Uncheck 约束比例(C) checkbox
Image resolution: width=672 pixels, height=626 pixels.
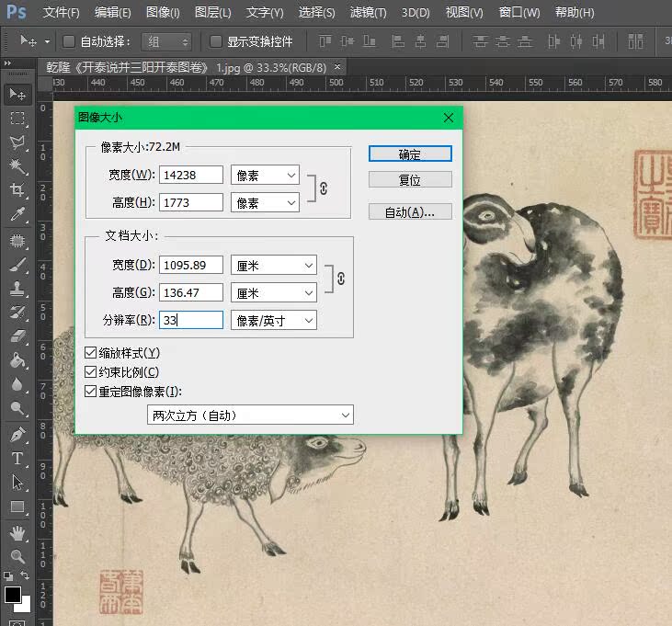pyautogui.click(x=90, y=372)
